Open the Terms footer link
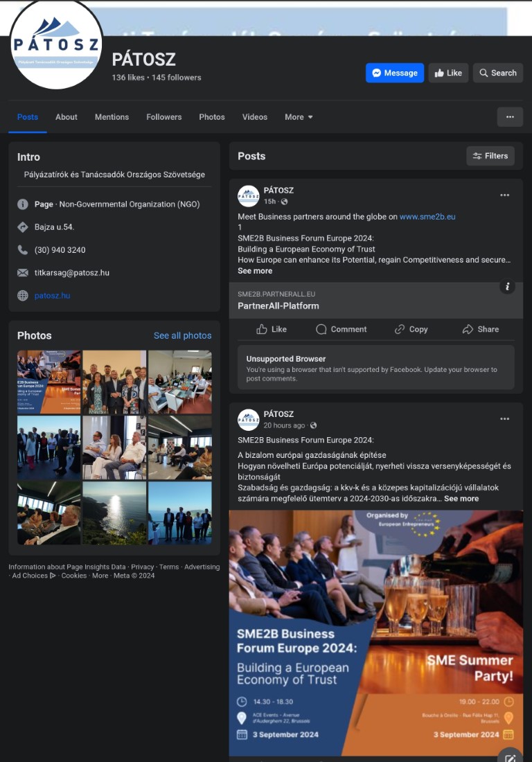532x762 pixels. coord(169,567)
